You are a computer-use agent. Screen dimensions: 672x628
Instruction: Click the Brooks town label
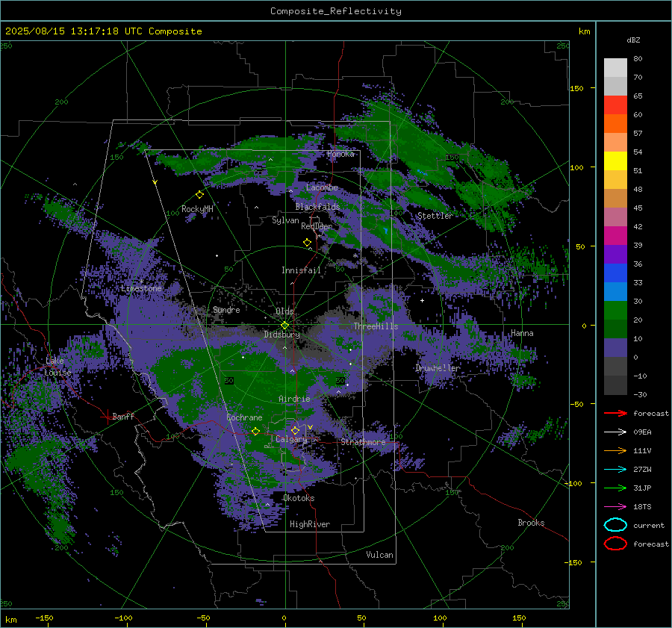coord(531,523)
